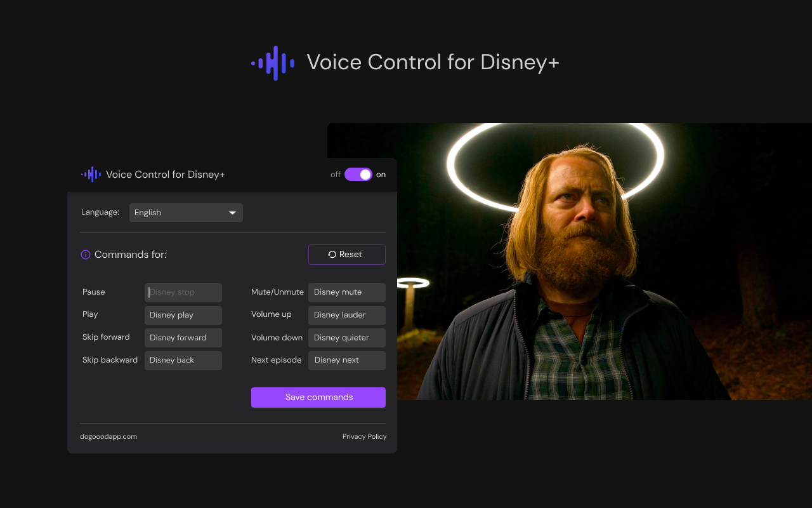Click the on label beside the switch
The image size is (812, 508).
381,175
